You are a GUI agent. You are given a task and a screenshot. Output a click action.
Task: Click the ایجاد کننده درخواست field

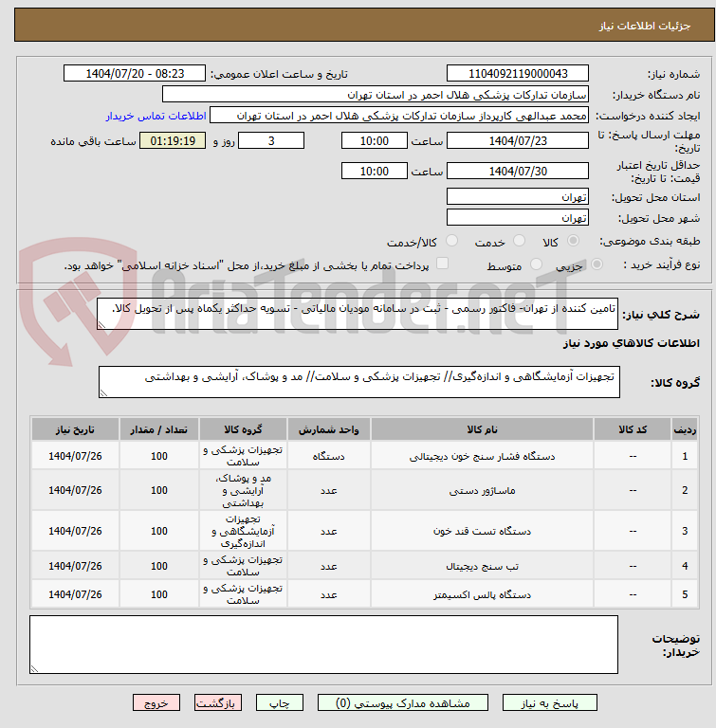pyautogui.click(x=399, y=115)
